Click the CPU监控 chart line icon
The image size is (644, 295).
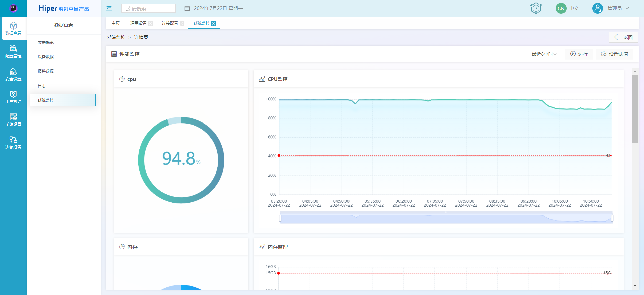pos(262,79)
